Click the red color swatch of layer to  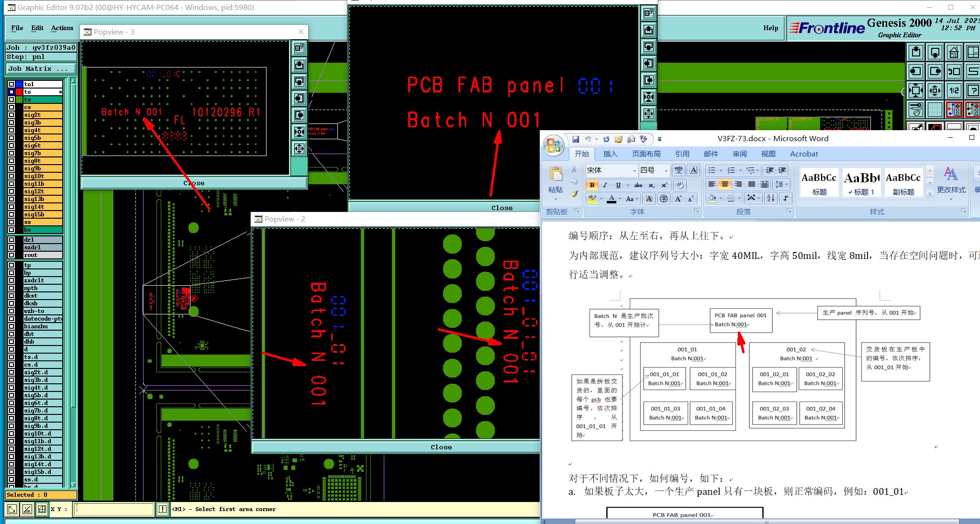coord(19,92)
